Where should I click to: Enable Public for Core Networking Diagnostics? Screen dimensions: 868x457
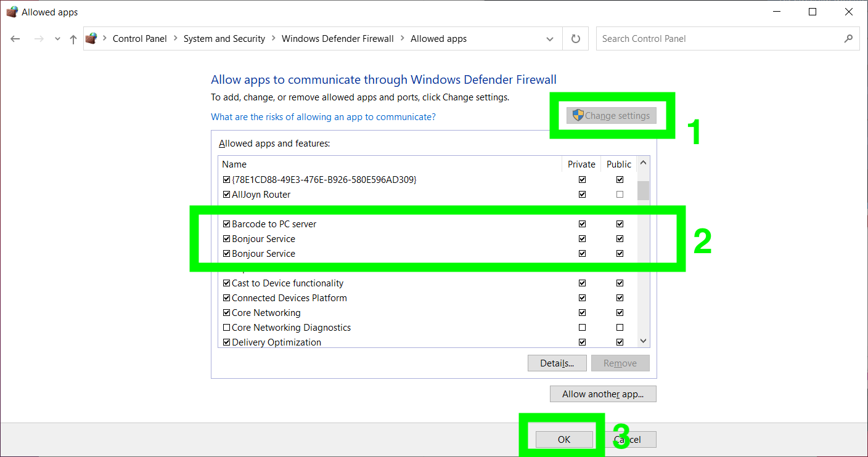620,328
